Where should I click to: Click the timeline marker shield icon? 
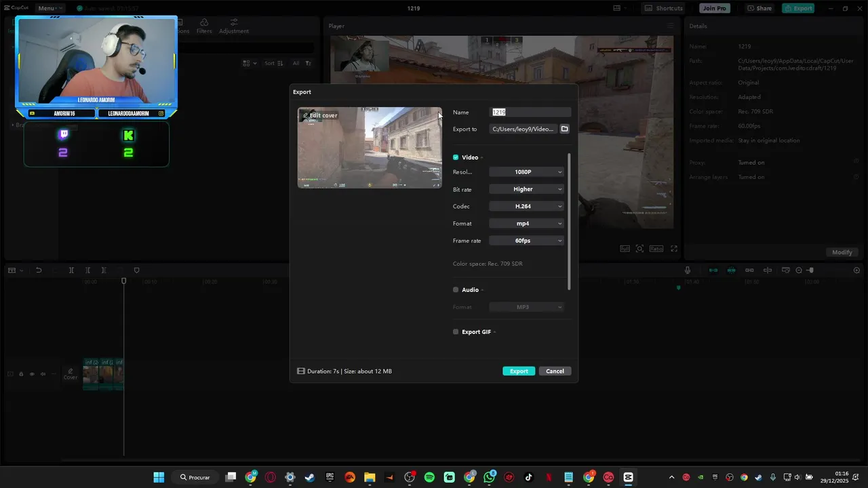136,270
